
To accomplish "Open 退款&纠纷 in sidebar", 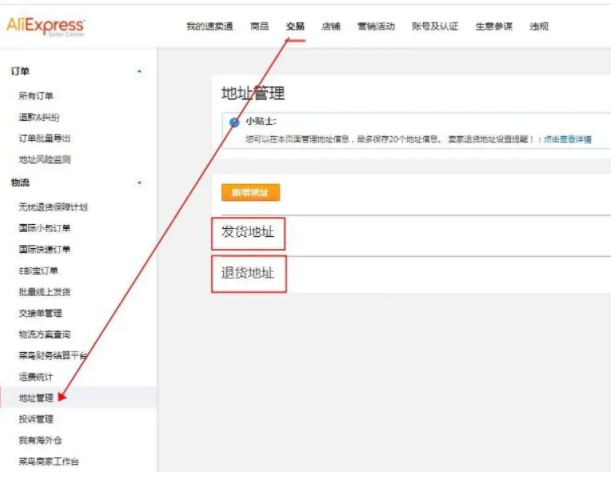I will pyautogui.click(x=39, y=117).
